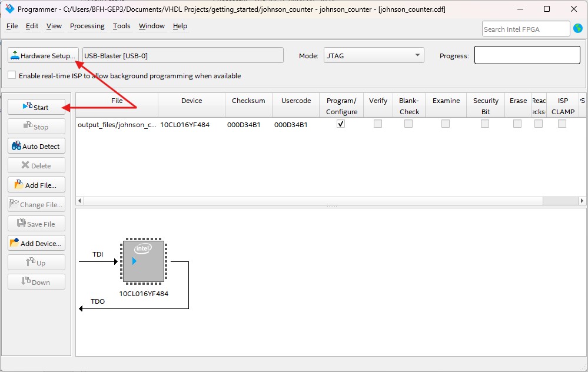This screenshot has height=372, width=588.
Task: Click the Save File button
Action: coord(36,224)
